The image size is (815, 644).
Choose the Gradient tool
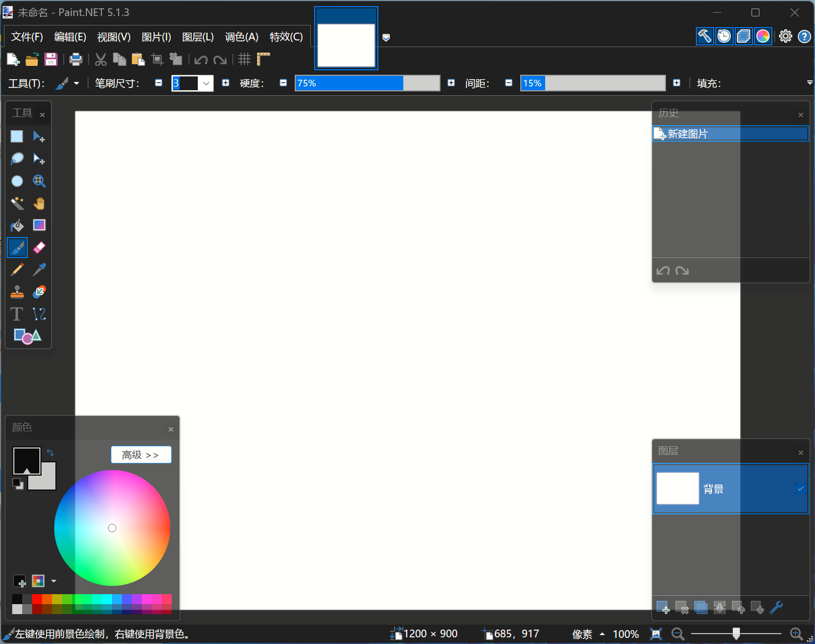39,225
